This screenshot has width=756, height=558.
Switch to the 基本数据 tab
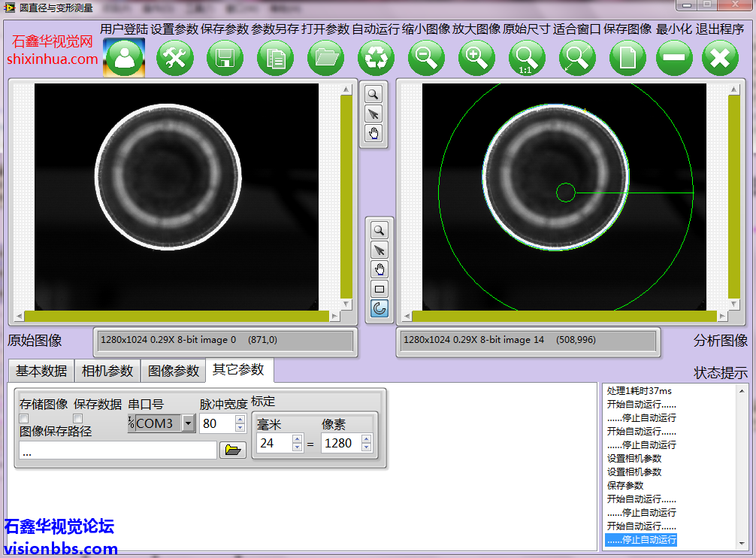tap(41, 371)
